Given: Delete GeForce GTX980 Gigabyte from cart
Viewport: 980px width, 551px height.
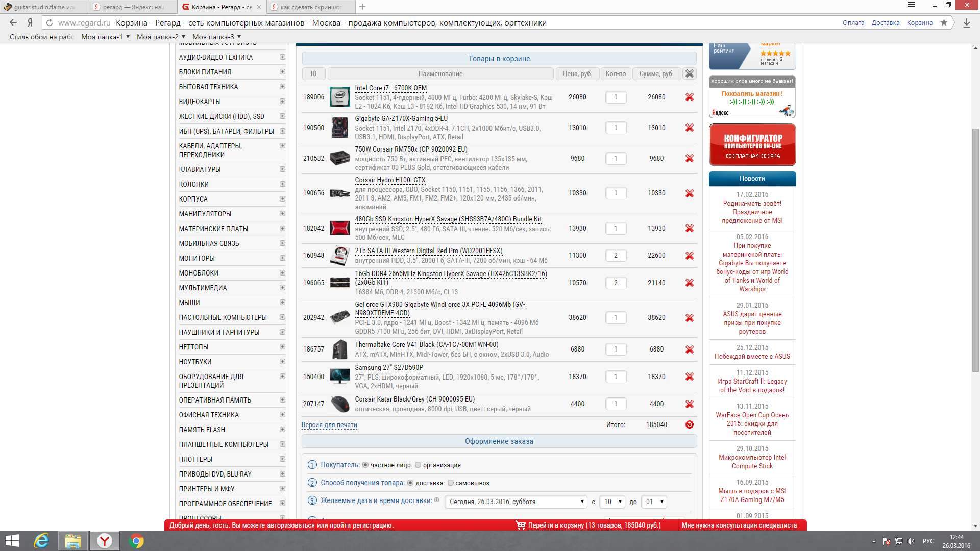Looking at the screenshot, I should click(x=689, y=318).
